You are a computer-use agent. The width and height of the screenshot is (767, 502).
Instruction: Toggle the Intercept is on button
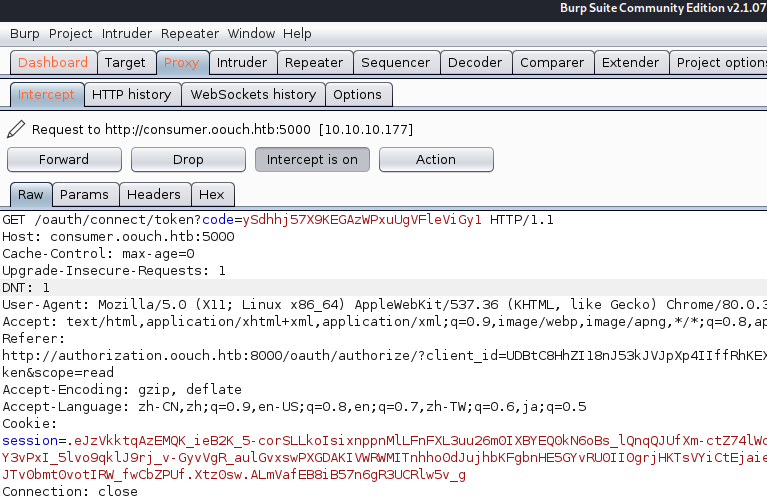pyautogui.click(x=312, y=160)
